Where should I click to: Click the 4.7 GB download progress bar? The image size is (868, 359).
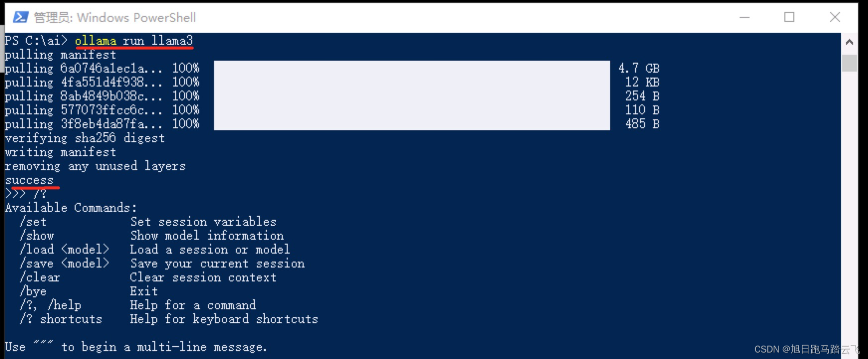click(412, 68)
